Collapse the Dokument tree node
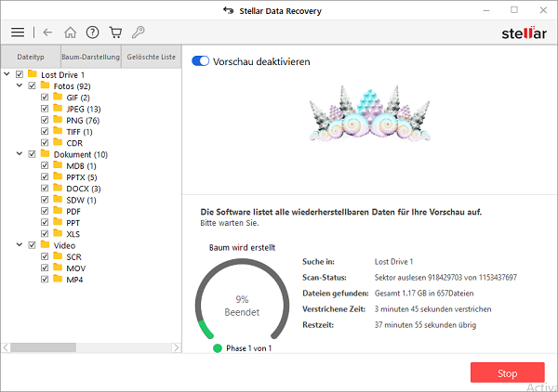 (20, 153)
